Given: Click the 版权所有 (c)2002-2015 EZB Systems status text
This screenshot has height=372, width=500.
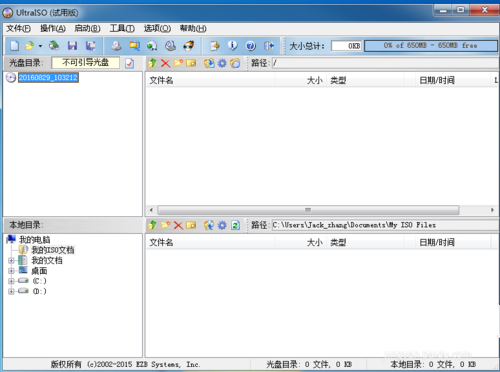Looking at the screenshot, I should point(126,364).
